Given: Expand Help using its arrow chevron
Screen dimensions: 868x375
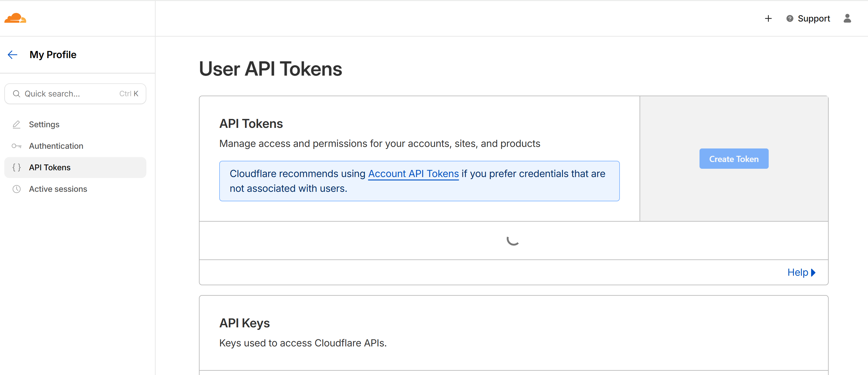Looking at the screenshot, I should [814, 272].
